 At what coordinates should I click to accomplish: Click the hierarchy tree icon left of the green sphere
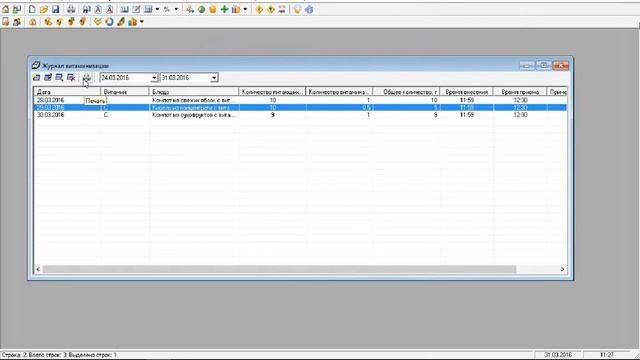click(190, 9)
